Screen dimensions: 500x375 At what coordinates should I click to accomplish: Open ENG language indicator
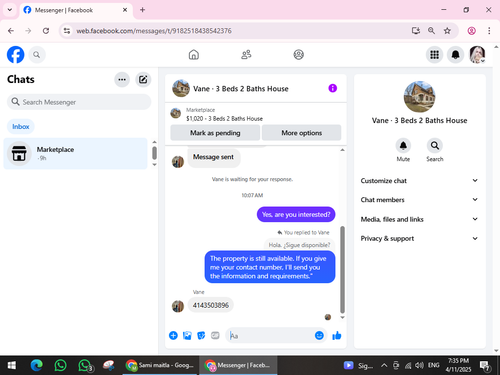point(433,365)
